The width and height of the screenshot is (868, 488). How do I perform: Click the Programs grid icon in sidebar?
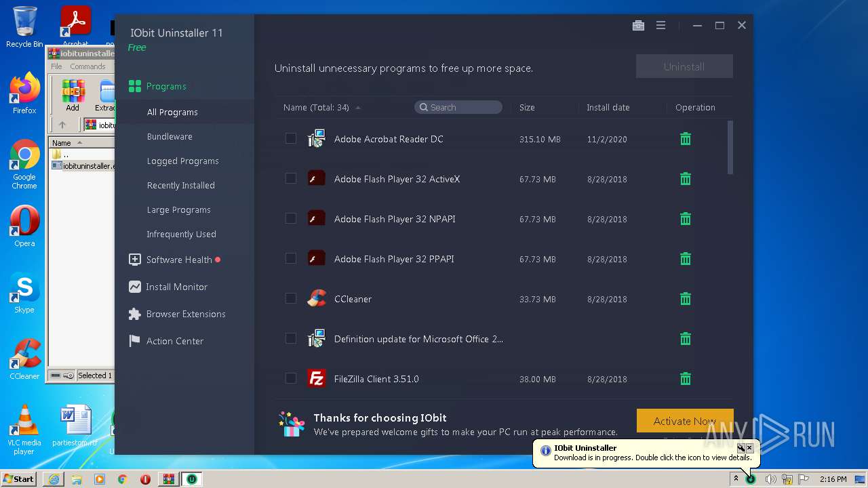[x=134, y=86]
